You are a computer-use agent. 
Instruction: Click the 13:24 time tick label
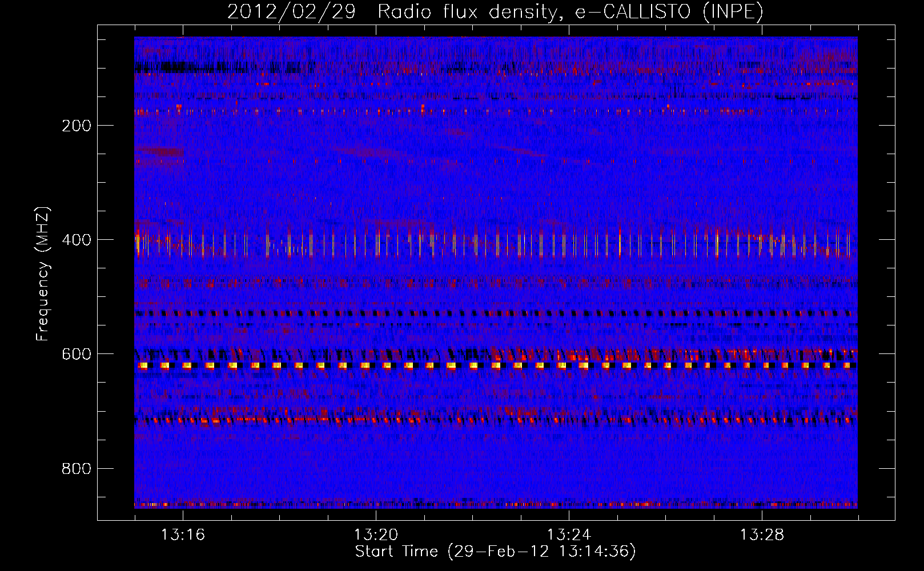(569, 535)
